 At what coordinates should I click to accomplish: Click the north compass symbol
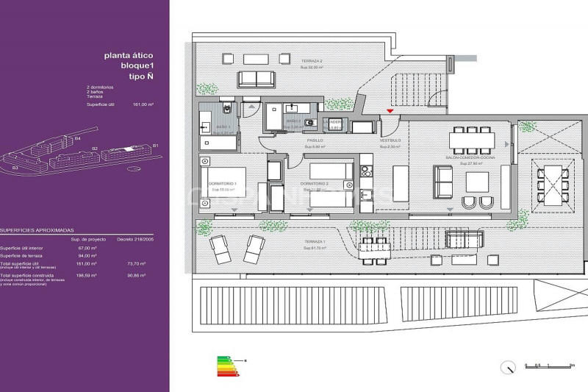(x=507, y=366)
